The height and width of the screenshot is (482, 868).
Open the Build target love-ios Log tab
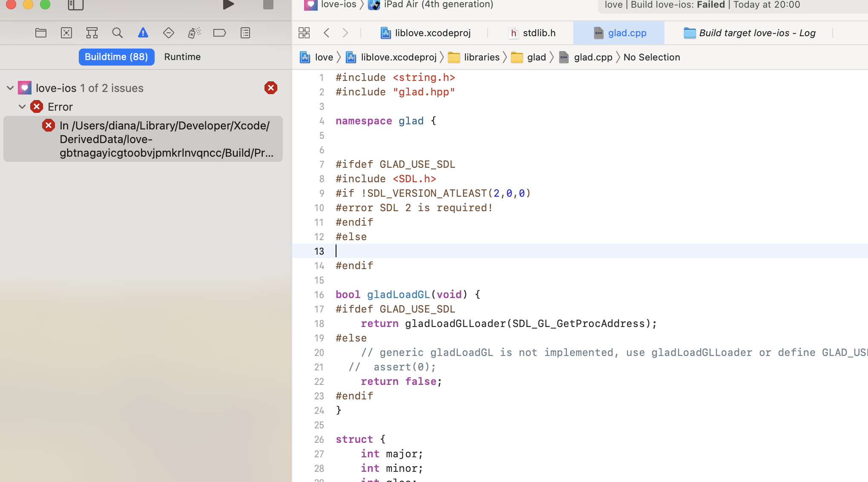pos(750,33)
